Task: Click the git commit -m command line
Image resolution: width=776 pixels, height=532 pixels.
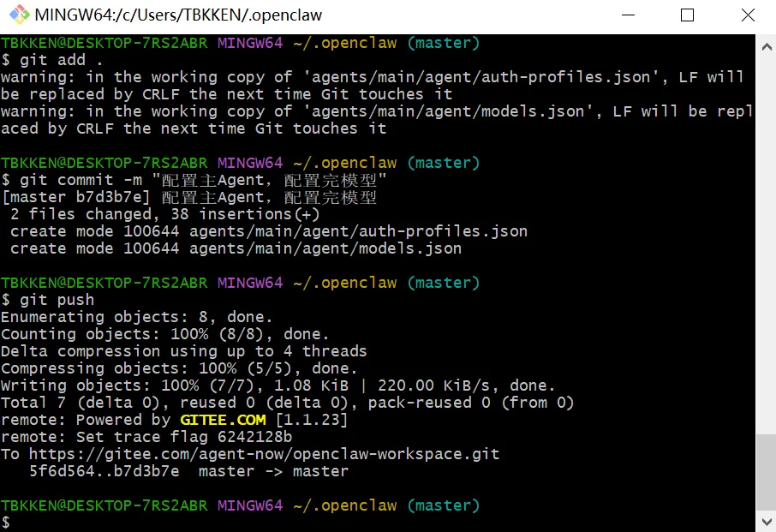Action: point(194,180)
